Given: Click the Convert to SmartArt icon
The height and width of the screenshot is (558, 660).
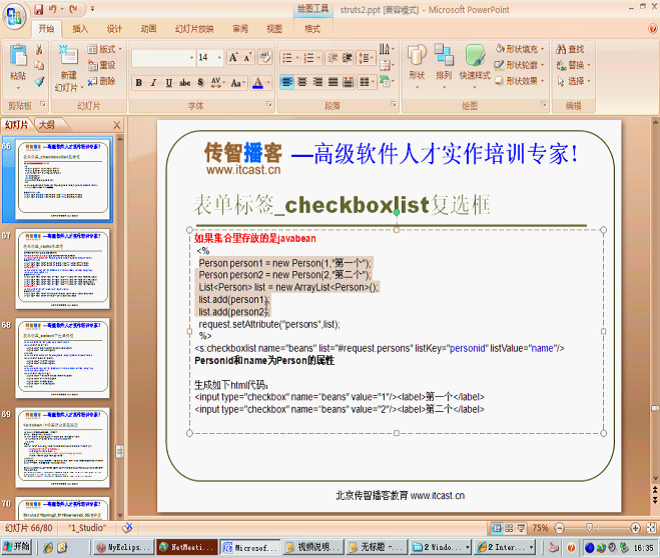Looking at the screenshot, I should pos(386,80).
